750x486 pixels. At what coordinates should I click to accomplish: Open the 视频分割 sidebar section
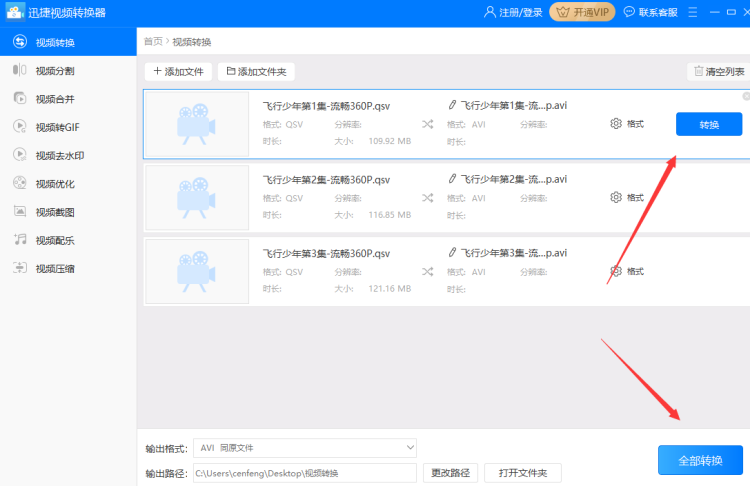(x=68, y=71)
